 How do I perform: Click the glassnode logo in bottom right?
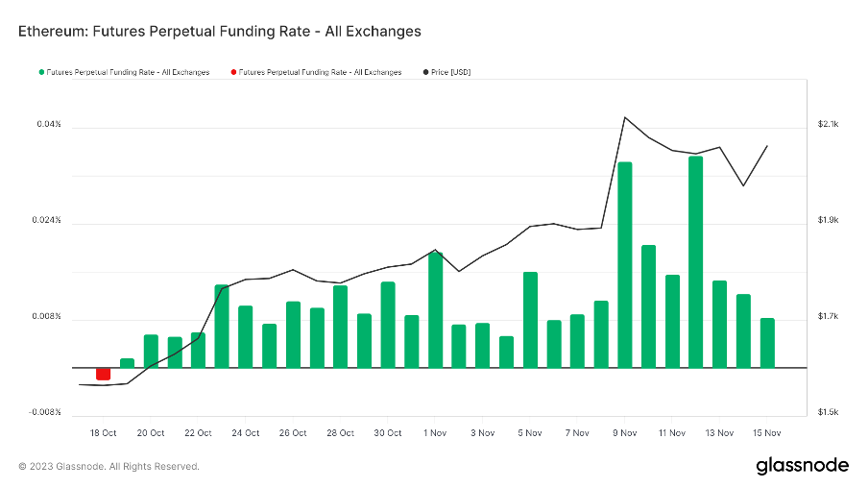click(802, 466)
